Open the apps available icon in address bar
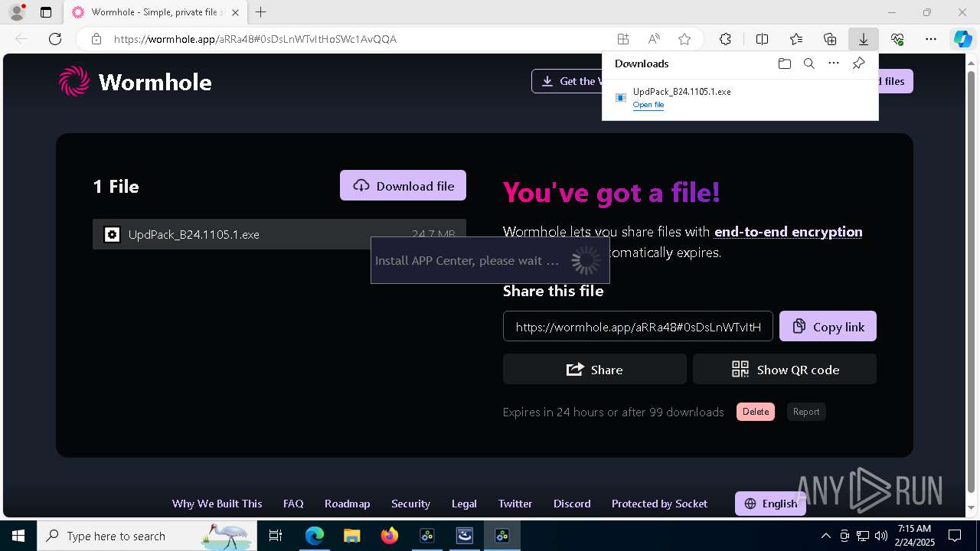 (623, 39)
